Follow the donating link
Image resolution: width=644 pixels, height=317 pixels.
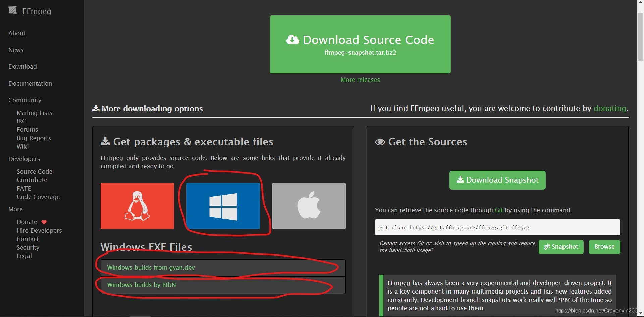(x=610, y=108)
